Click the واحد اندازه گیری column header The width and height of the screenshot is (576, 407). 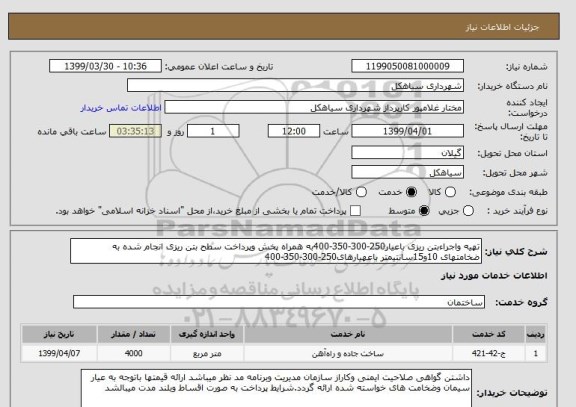207,334
